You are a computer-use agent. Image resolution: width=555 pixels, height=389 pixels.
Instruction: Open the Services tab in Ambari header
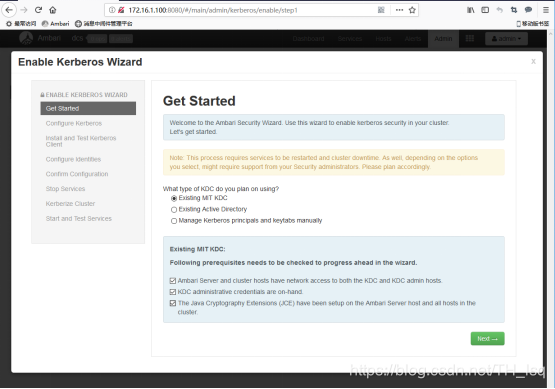[350, 39]
